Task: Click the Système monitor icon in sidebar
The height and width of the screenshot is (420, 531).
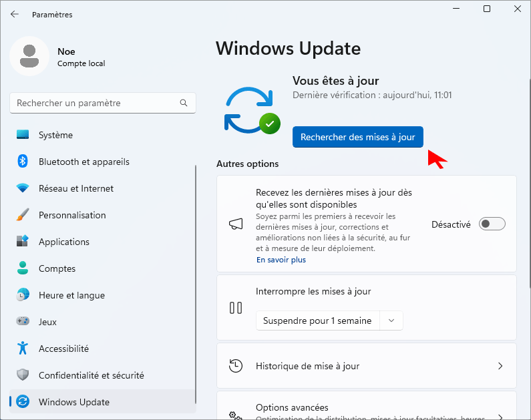Action: click(23, 135)
